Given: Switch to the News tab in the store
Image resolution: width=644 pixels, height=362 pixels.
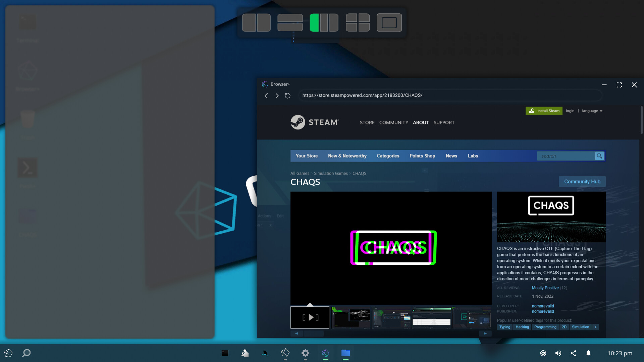Looking at the screenshot, I should point(451,156).
